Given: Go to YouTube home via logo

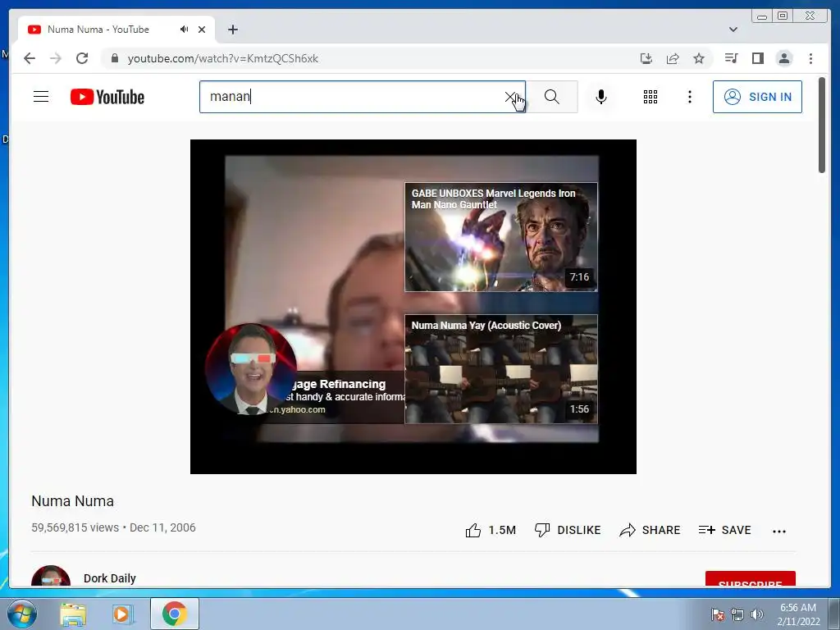Looking at the screenshot, I should [x=107, y=97].
